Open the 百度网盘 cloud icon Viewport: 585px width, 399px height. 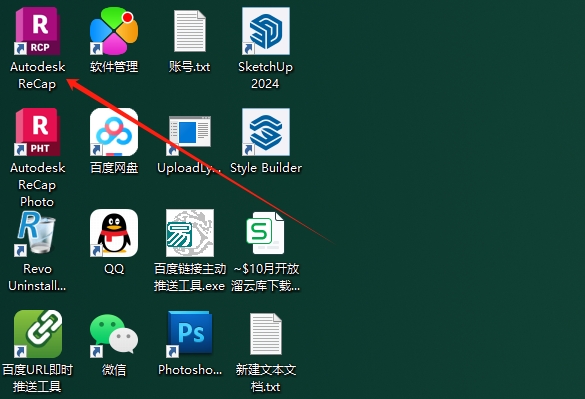[114, 132]
